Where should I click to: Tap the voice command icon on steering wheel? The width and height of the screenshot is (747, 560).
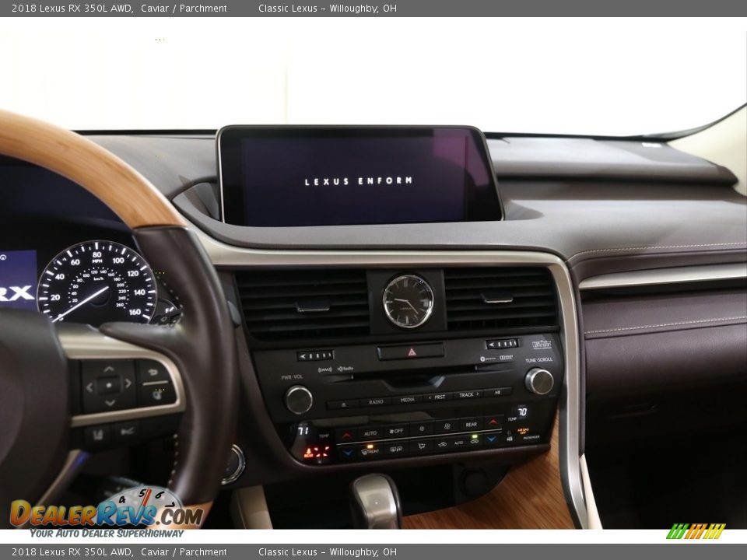(x=157, y=395)
